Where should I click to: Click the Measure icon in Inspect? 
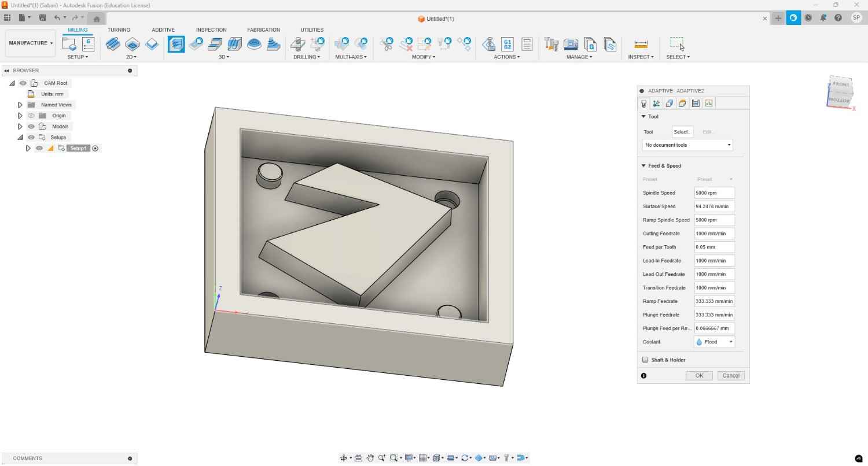(x=641, y=44)
